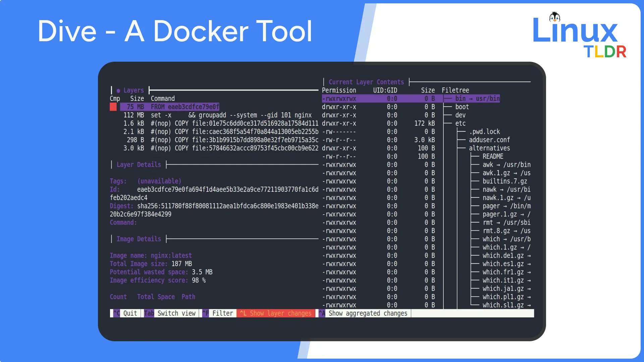Collapse the etc directory tree node

[460, 123]
